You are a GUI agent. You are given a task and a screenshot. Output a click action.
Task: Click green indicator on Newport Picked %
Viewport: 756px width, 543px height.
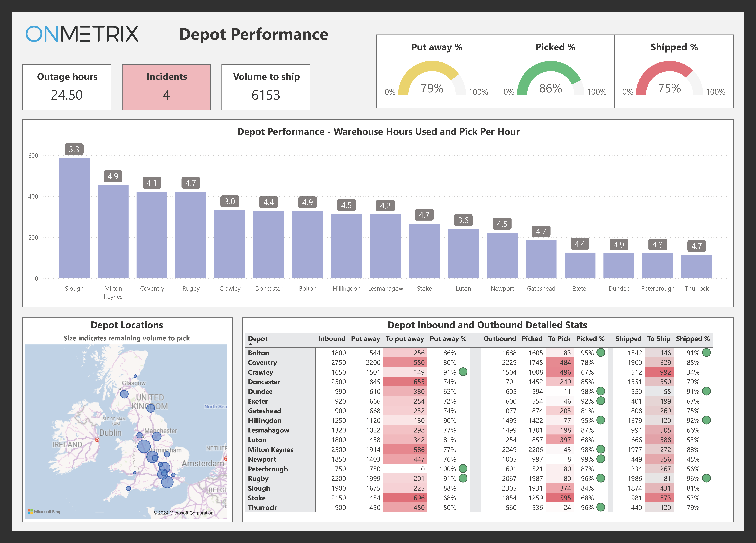601,459
